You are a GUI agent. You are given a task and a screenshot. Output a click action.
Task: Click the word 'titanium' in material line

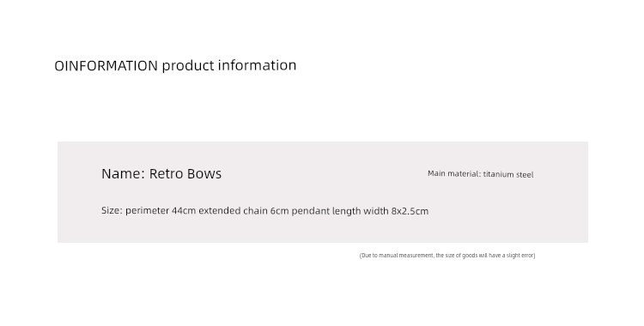[498, 174]
